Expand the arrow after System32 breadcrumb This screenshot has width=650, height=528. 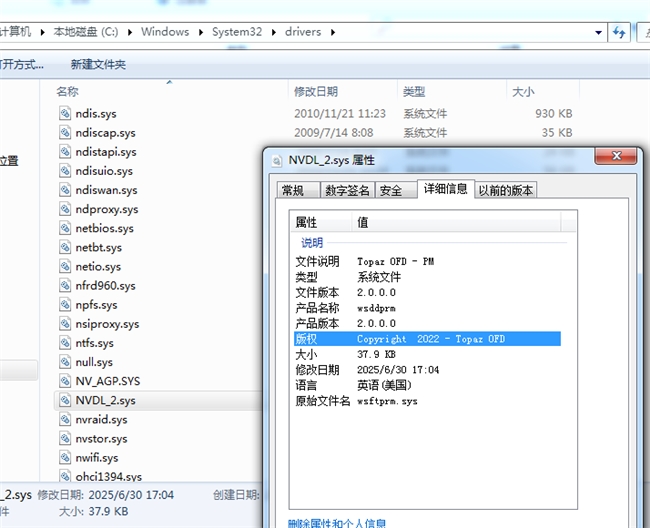[x=274, y=32]
